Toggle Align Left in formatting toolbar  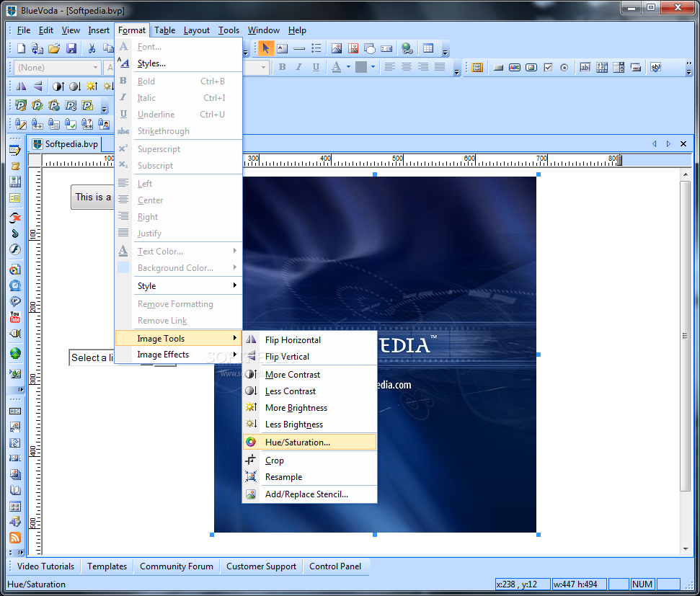coord(390,68)
